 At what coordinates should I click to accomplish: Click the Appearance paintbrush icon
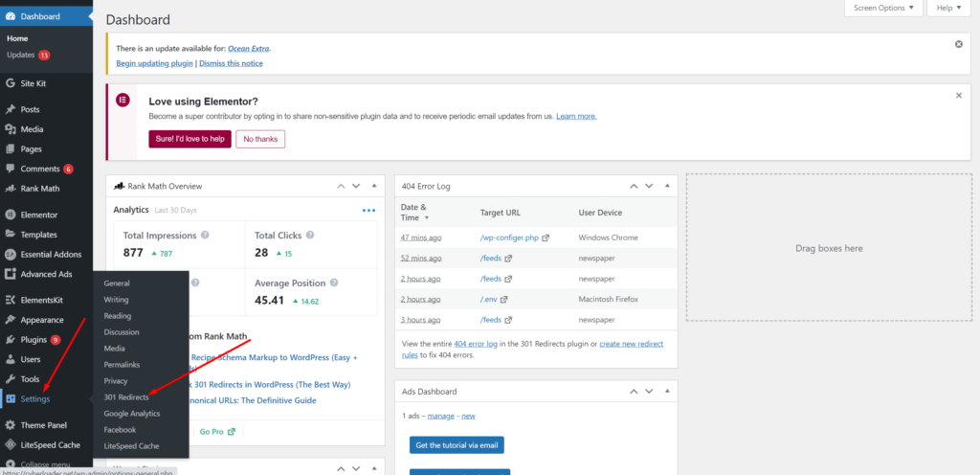[x=10, y=320]
